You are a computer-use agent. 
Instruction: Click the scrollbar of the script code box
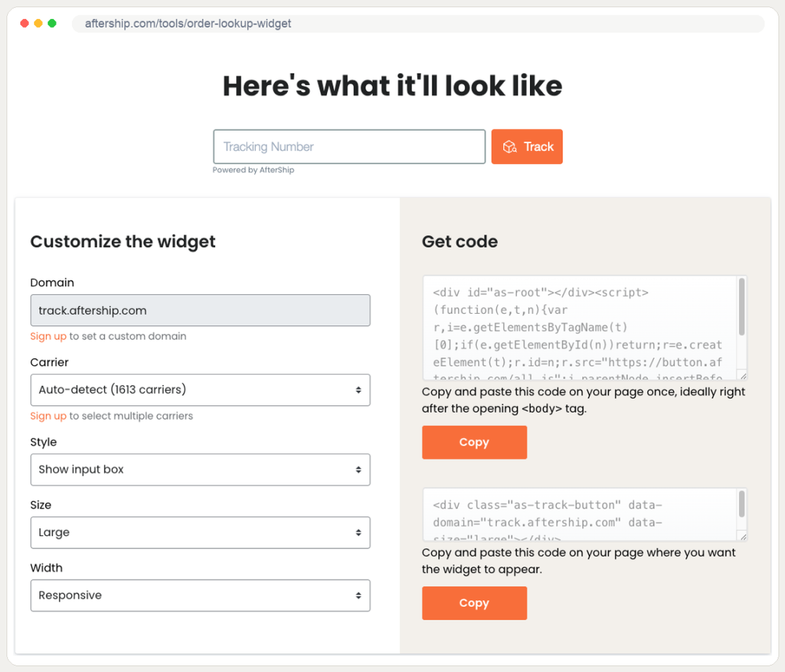click(741, 307)
